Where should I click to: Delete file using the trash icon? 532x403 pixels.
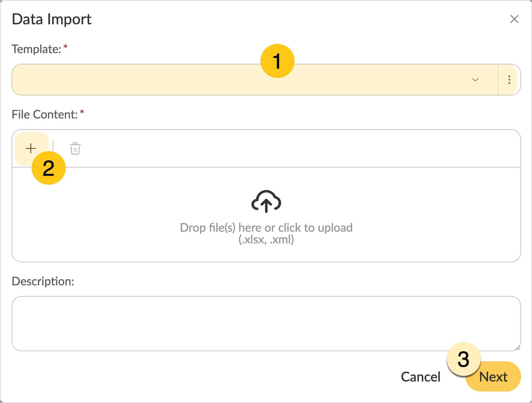click(x=75, y=148)
